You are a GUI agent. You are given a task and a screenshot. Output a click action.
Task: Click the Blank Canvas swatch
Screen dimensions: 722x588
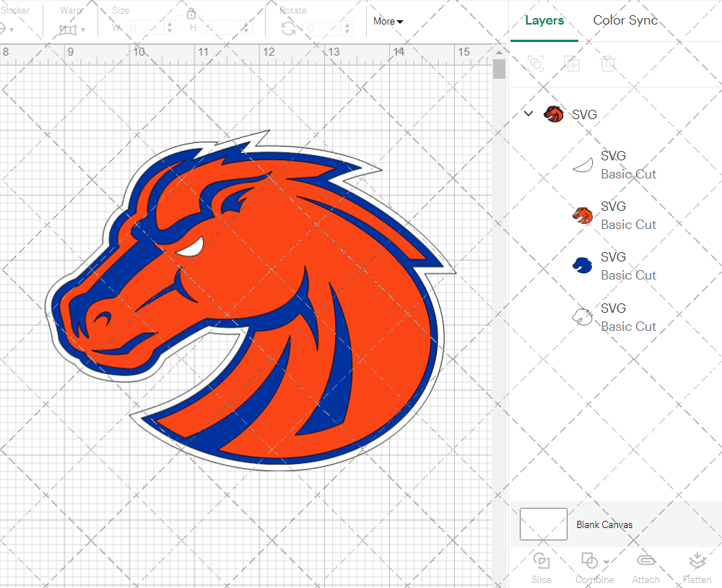542,524
